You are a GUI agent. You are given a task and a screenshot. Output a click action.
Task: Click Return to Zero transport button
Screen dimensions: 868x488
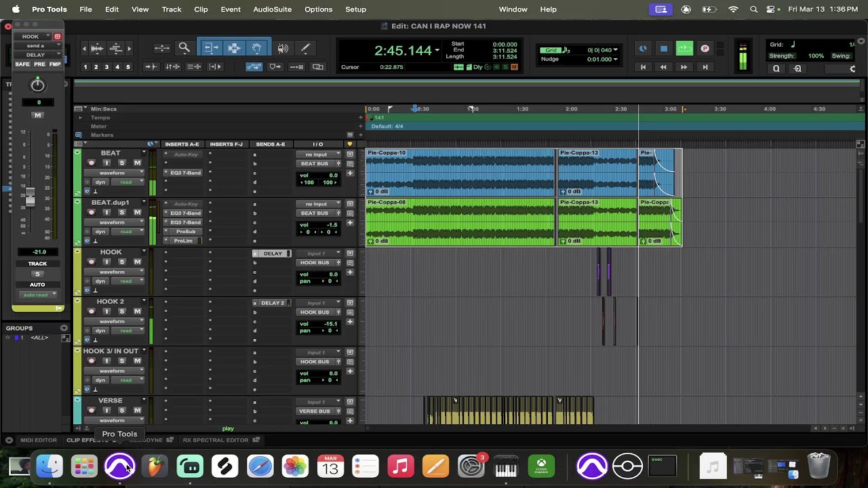point(643,67)
